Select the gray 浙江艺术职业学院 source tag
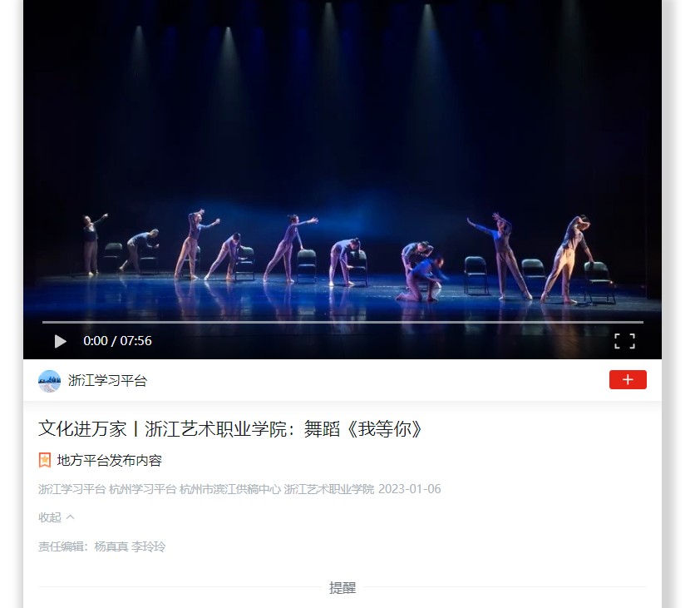The height and width of the screenshot is (608, 700). (329, 489)
